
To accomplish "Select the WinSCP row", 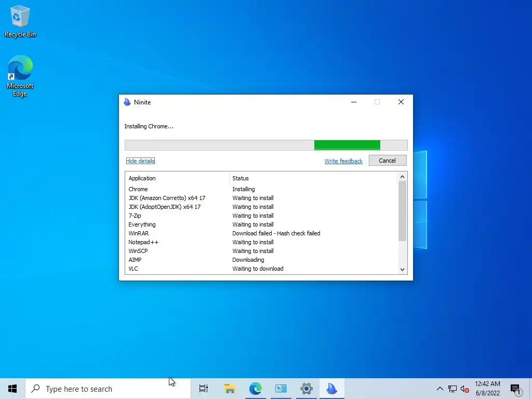I will point(261,251).
